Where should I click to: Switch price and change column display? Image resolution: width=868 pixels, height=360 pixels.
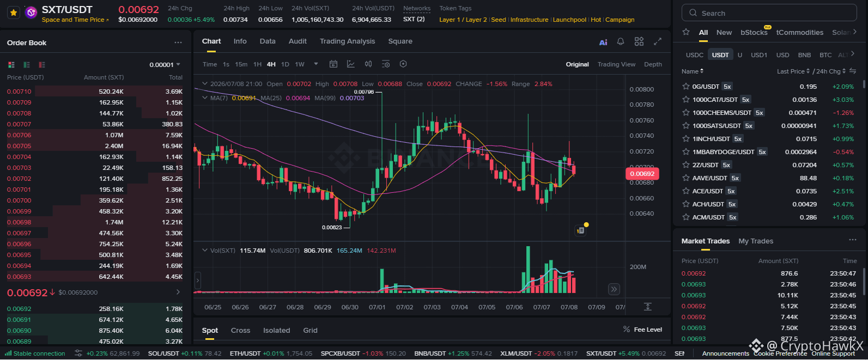[853, 71]
